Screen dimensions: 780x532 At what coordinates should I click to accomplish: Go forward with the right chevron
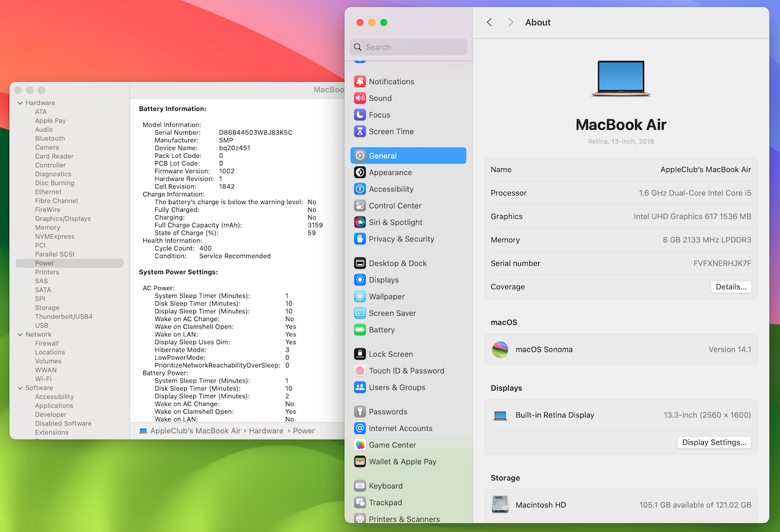coord(511,23)
